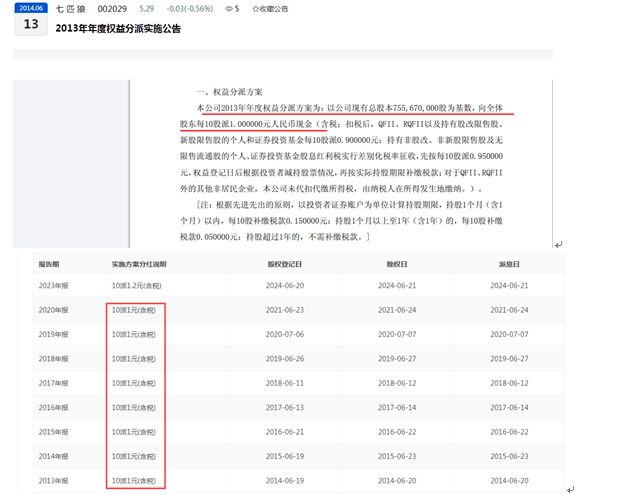Viewport: 637px width, 495px height.
Task: Click the 2013年年度权益分派实施公告 title
Action: point(118,28)
